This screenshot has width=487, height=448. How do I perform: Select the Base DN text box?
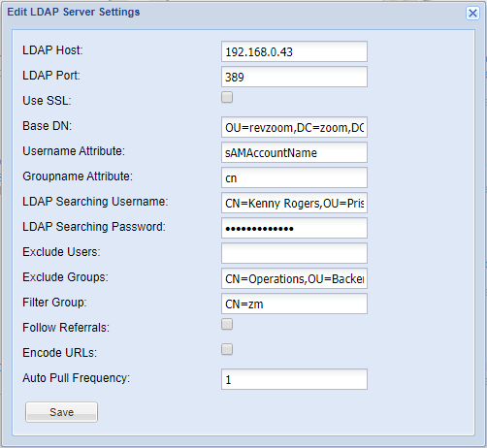click(294, 127)
